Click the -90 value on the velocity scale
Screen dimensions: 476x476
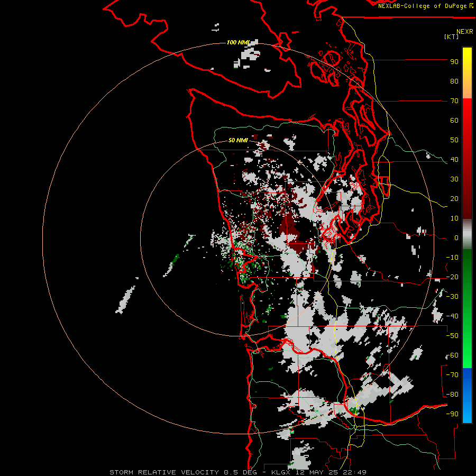pyautogui.click(x=452, y=414)
